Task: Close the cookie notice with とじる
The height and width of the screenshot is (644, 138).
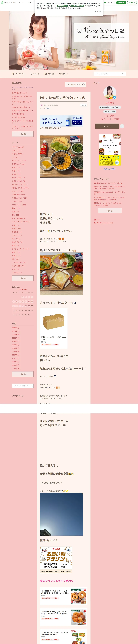Action: pos(98,12)
